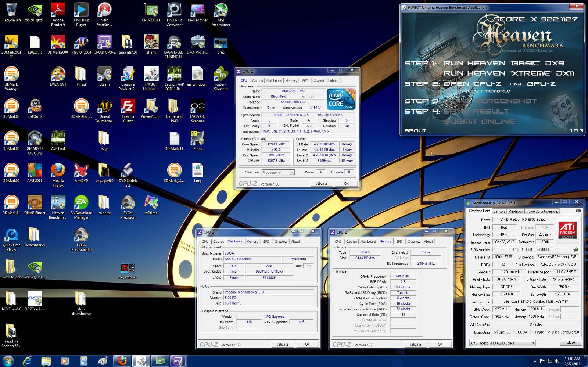Click the volume icon in system tray

pyautogui.click(x=557, y=361)
